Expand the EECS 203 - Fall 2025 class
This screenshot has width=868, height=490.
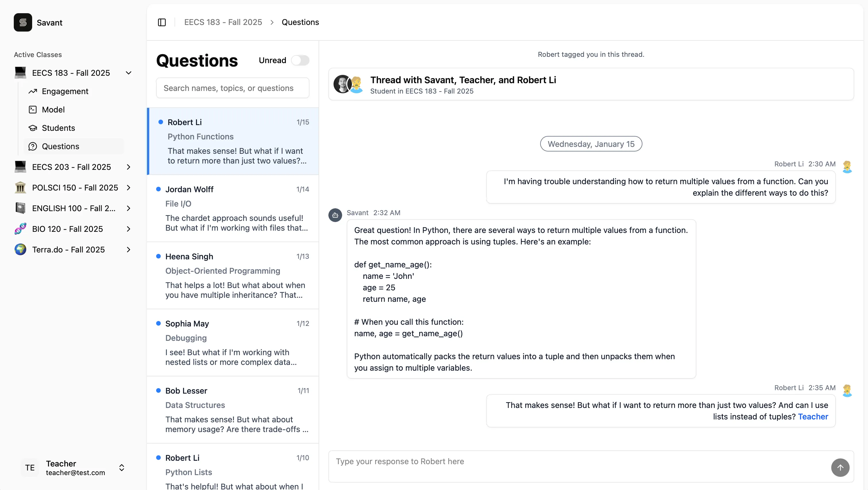click(128, 167)
